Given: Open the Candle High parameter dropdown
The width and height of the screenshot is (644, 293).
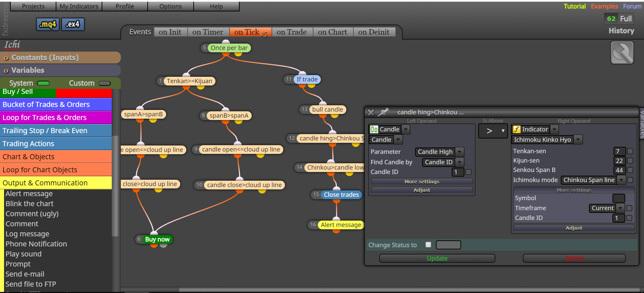Looking at the screenshot, I should coord(440,152).
